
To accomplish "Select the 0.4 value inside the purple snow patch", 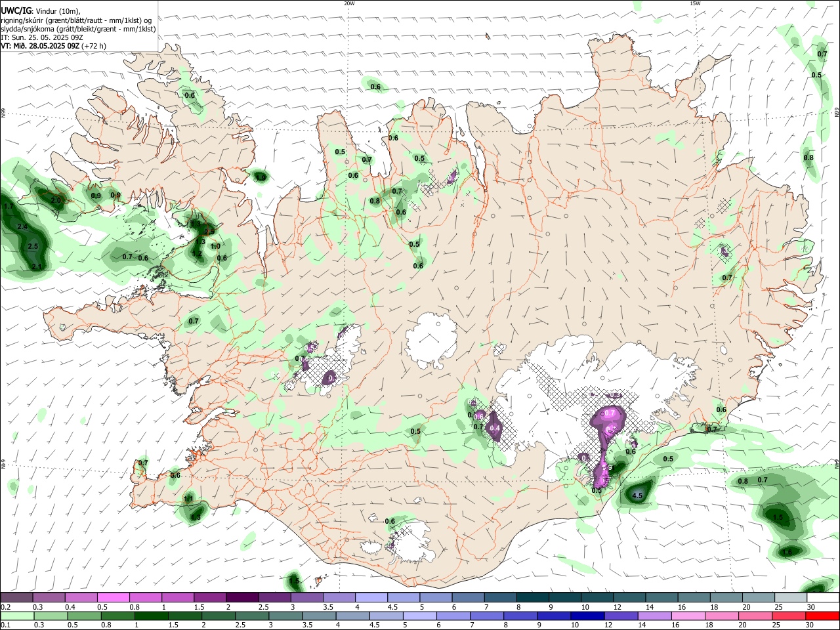I will coord(495,428).
